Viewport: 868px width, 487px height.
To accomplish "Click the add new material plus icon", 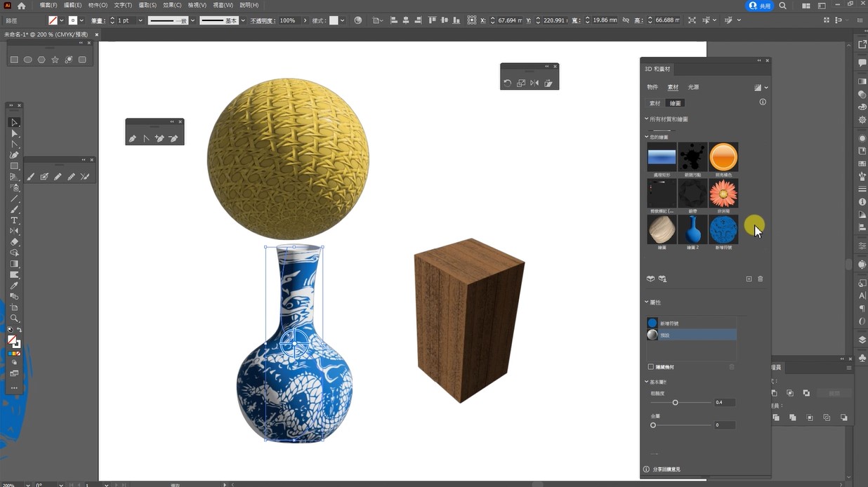I will (x=749, y=279).
